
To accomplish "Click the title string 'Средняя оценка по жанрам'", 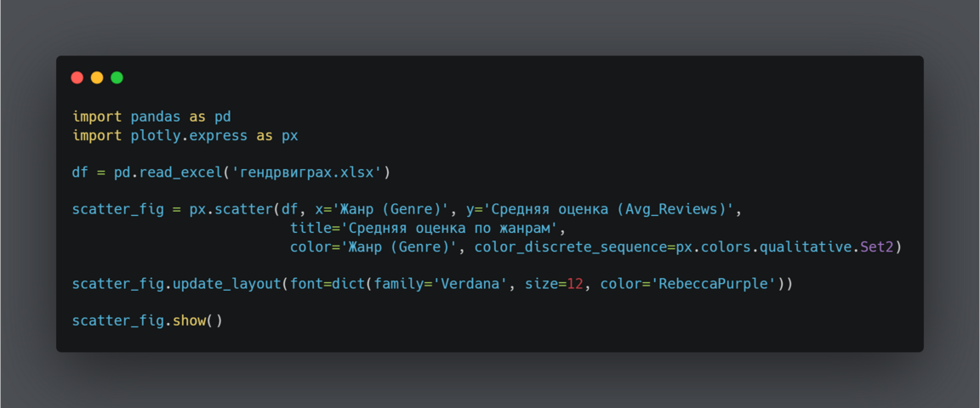I will click(449, 228).
